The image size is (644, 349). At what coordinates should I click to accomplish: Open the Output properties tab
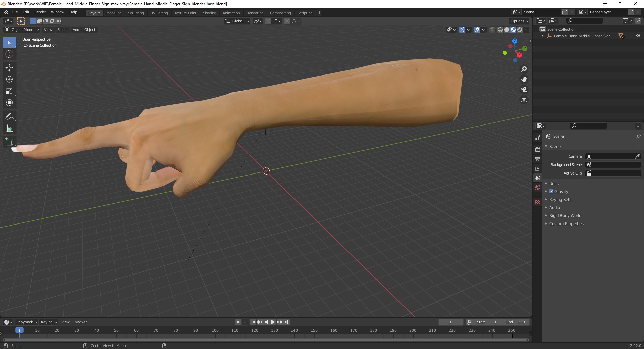pyautogui.click(x=538, y=159)
